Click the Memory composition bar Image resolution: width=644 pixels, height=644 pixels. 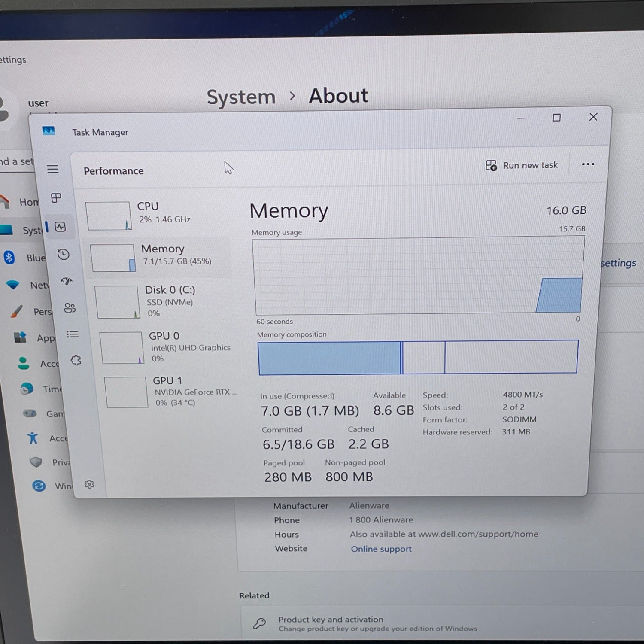pos(418,357)
